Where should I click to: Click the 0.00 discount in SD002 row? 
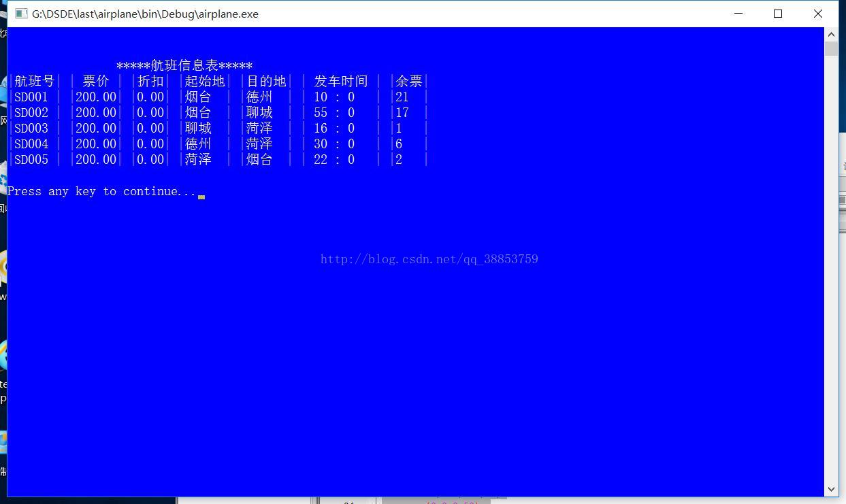point(150,112)
